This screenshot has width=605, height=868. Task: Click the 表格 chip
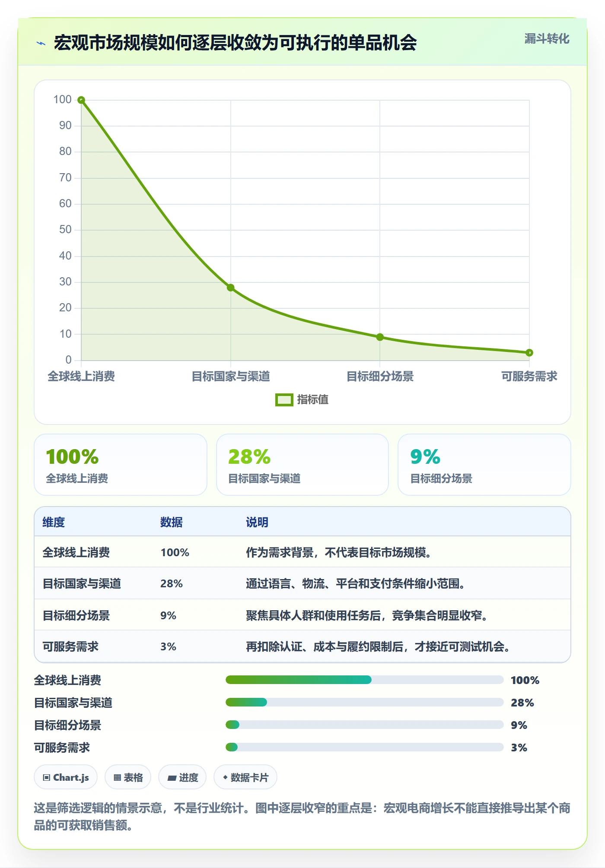(x=128, y=777)
